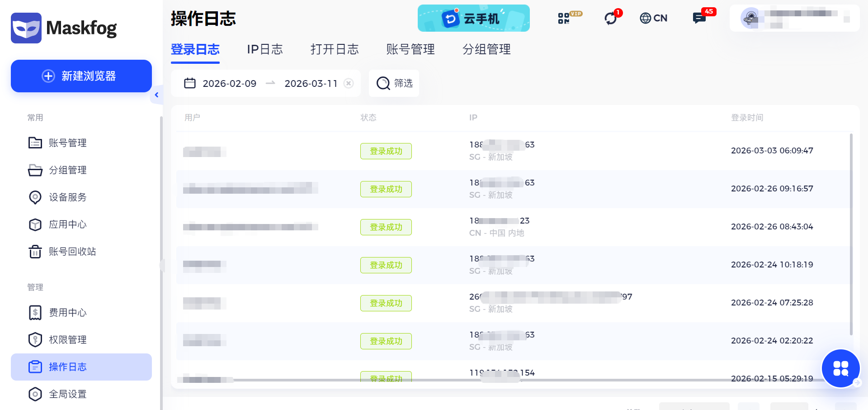
Task: Click the 新建浏览器 button
Action: [81, 76]
